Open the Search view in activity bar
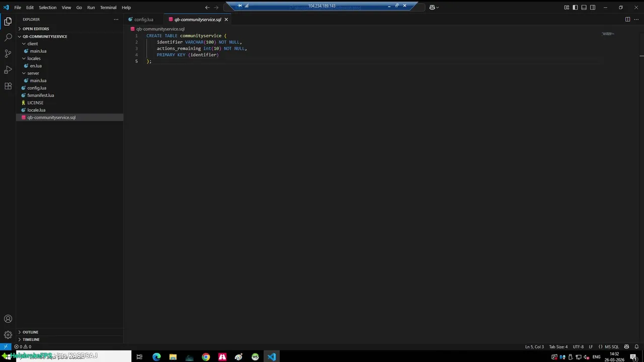Viewport: 644px width, 362px height. [8, 37]
